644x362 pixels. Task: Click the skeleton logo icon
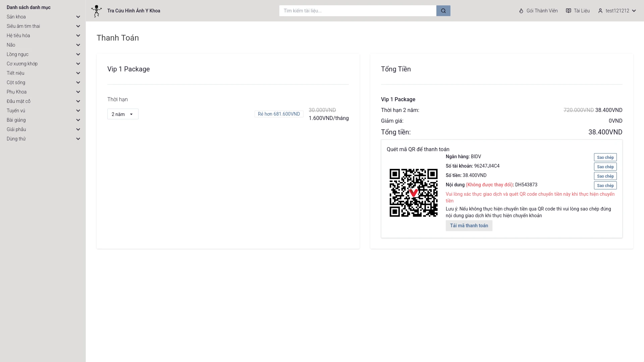tap(97, 11)
